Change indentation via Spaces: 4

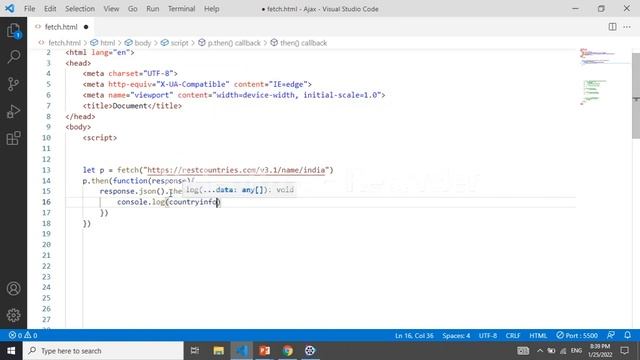coord(456,336)
